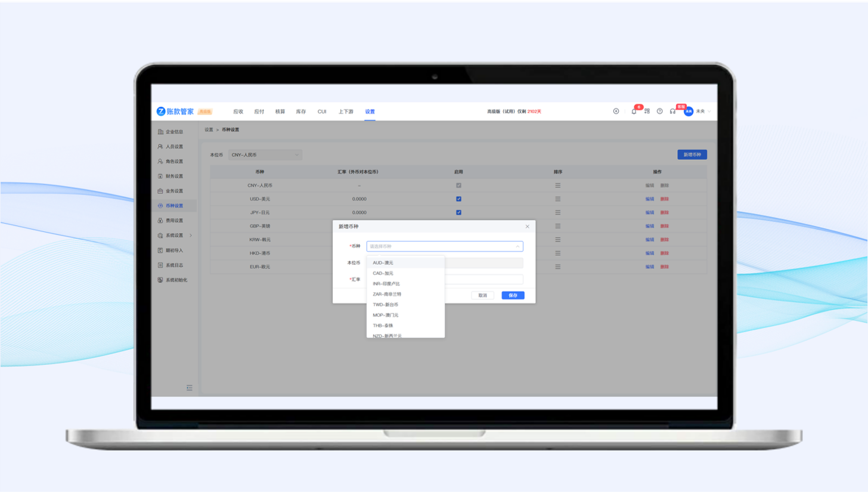The height and width of the screenshot is (492, 868).
Task: Click the disabled CNY-人民币 enable checkbox
Action: point(458,185)
